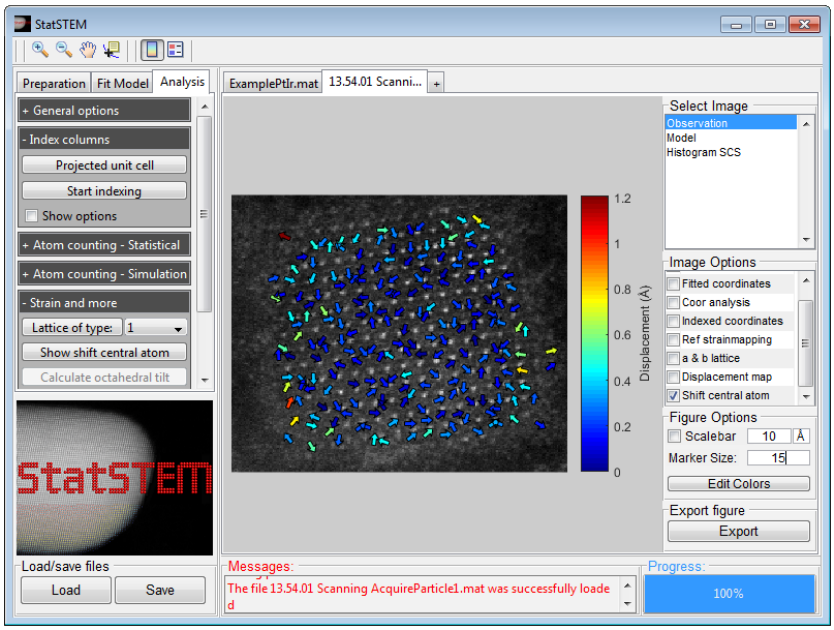Open the ExamplePtIr.mat tab
The width and height of the screenshot is (834, 630).
[273, 84]
